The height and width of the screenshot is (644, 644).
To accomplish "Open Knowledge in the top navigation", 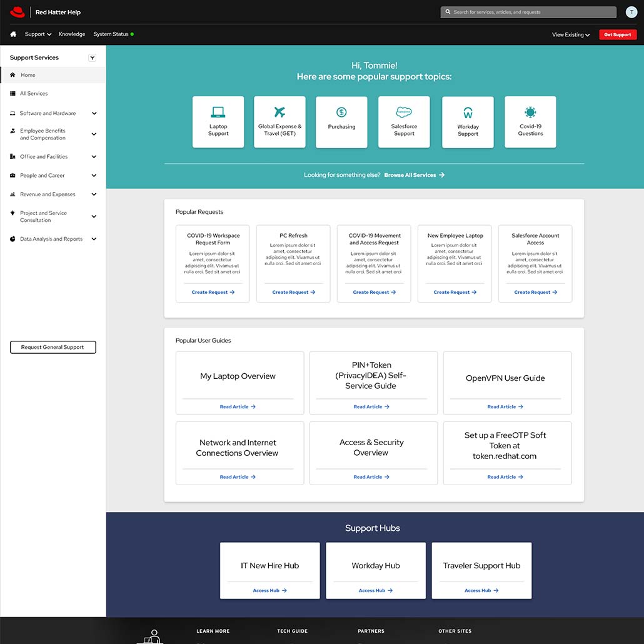I will (x=72, y=34).
